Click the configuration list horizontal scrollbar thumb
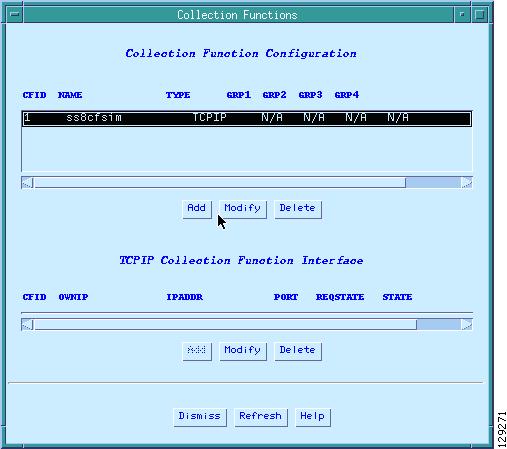Image resolution: width=507 pixels, height=449 pixels. point(220,183)
